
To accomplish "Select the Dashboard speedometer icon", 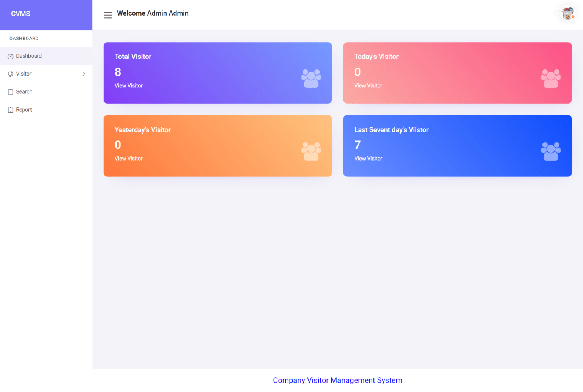I will [10, 56].
